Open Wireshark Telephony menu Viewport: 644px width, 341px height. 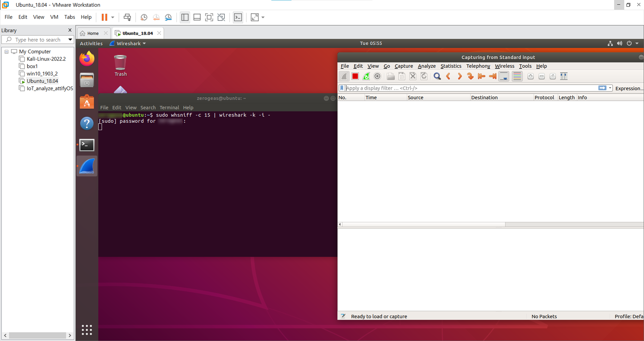478,66
